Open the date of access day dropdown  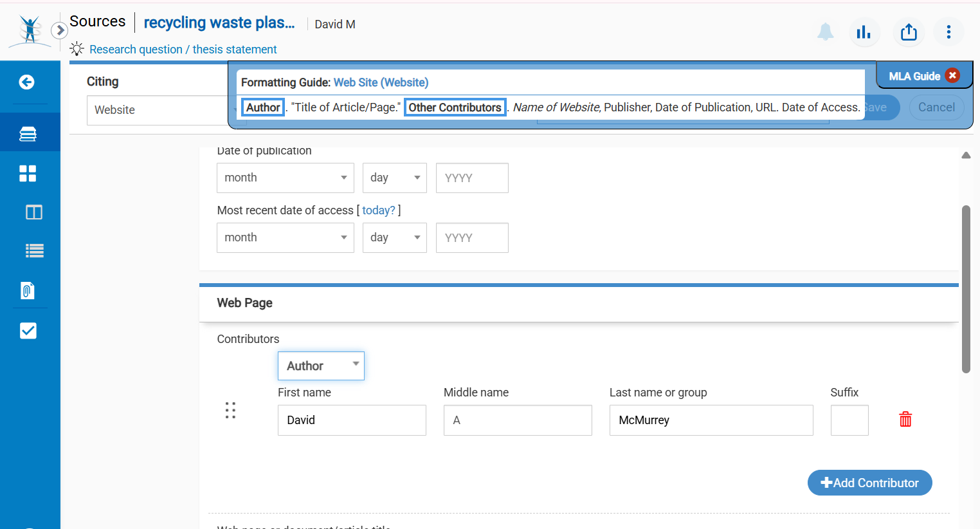[x=394, y=237]
